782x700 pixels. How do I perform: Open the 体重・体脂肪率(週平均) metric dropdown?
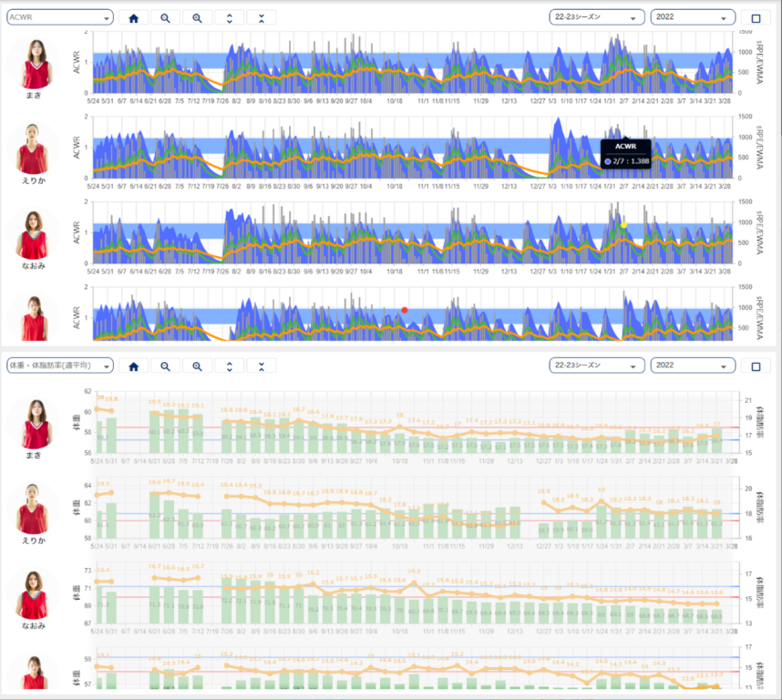(x=60, y=365)
